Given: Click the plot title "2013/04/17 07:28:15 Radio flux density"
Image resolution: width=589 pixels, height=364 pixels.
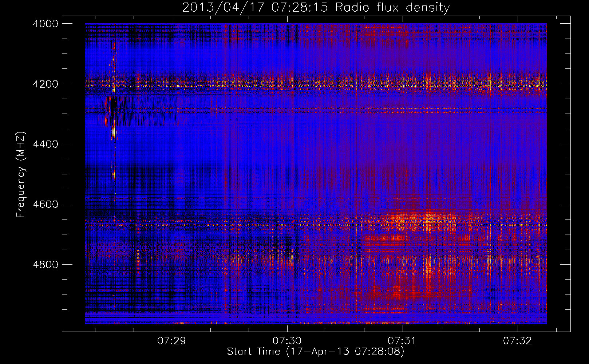Looking at the screenshot, I should click(316, 8).
